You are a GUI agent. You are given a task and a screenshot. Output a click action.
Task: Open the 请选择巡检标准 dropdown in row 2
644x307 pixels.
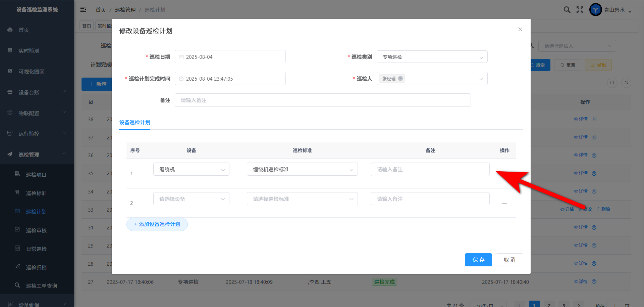(302, 199)
